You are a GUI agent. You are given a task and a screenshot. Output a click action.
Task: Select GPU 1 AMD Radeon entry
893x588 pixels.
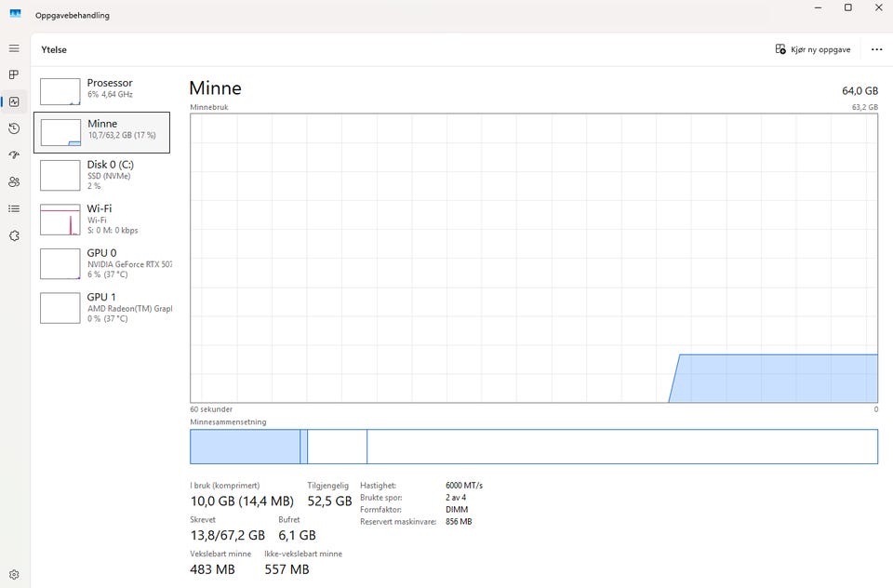[x=102, y=308]
